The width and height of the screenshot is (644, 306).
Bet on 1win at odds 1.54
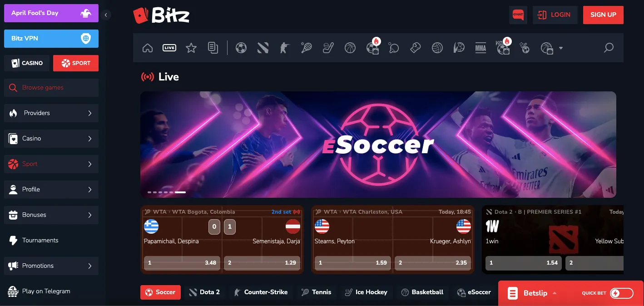pyautogui.click(x=524, y=263)
